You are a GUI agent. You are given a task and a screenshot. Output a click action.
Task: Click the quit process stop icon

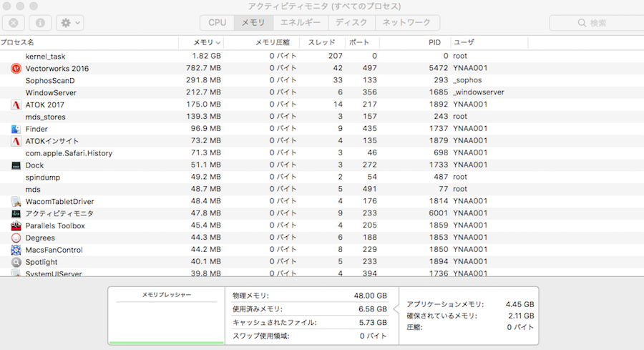pos(14,23)
